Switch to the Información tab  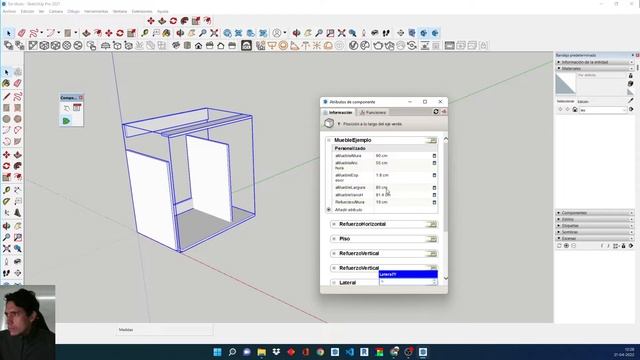[338, 112]
